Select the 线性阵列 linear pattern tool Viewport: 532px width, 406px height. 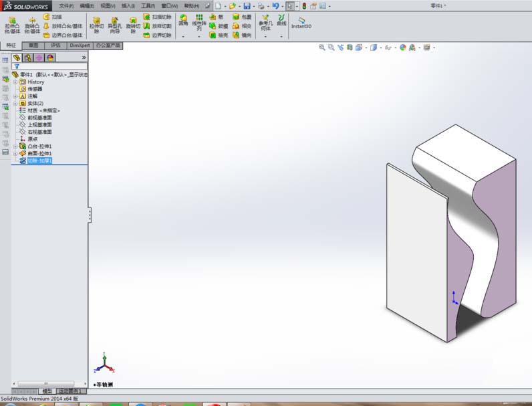199,22
